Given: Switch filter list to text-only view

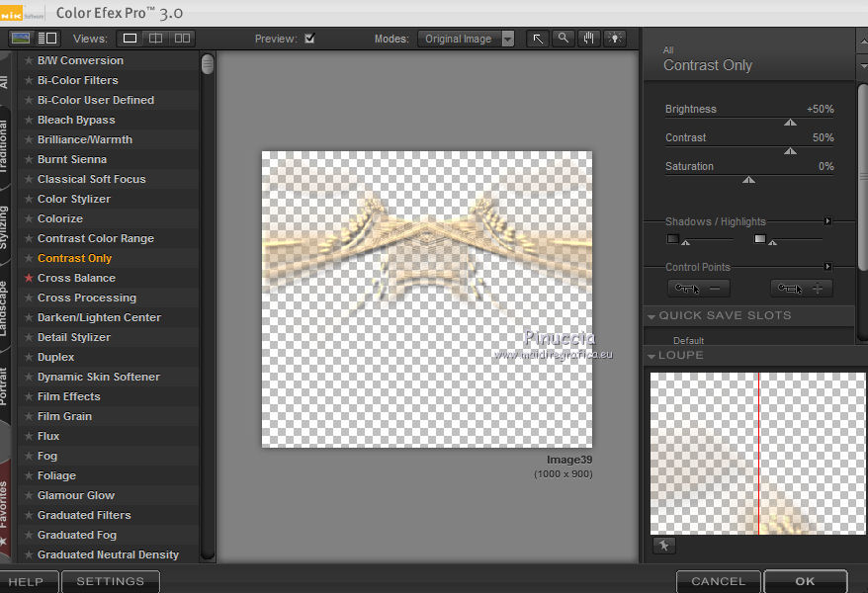Looking at the screenshot, I should coord(47,39).
